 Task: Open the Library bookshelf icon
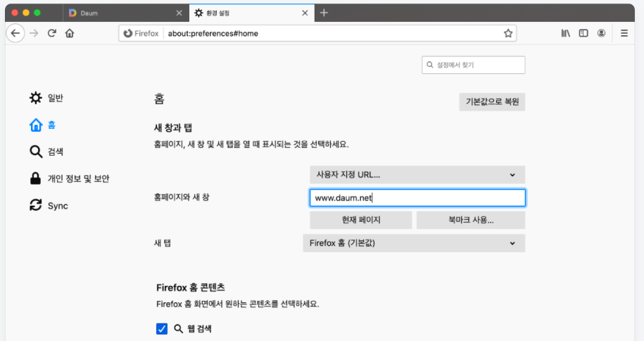tap(566, 33)
